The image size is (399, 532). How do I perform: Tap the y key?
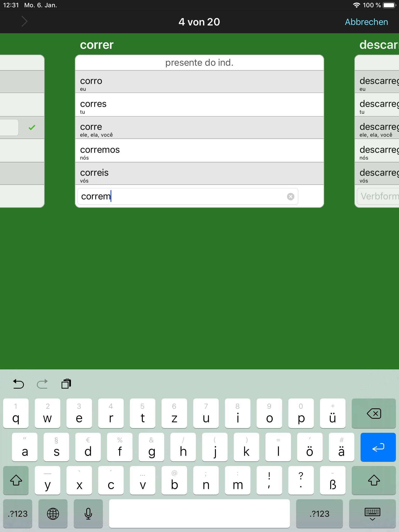[48, 480]
